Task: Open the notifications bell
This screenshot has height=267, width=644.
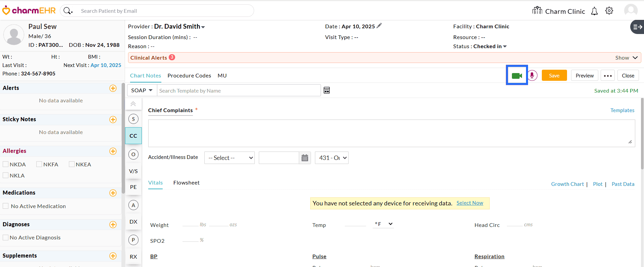Action: pyautogui.click(x=594, y=11)
